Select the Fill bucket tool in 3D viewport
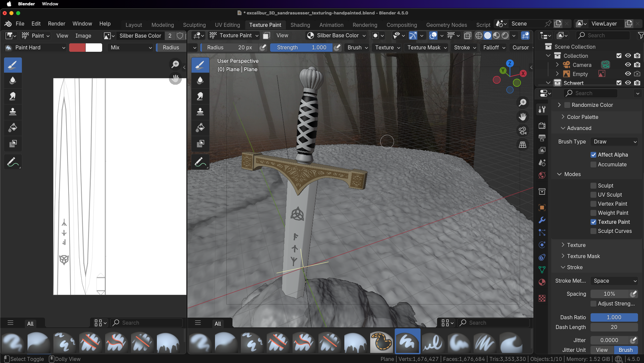This screenshot has width=644, height=363. point(200,128)
